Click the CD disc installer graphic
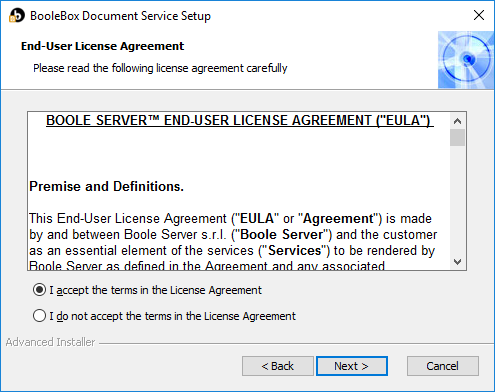Viewport: 495px width, 392px height. coord(466,60)
